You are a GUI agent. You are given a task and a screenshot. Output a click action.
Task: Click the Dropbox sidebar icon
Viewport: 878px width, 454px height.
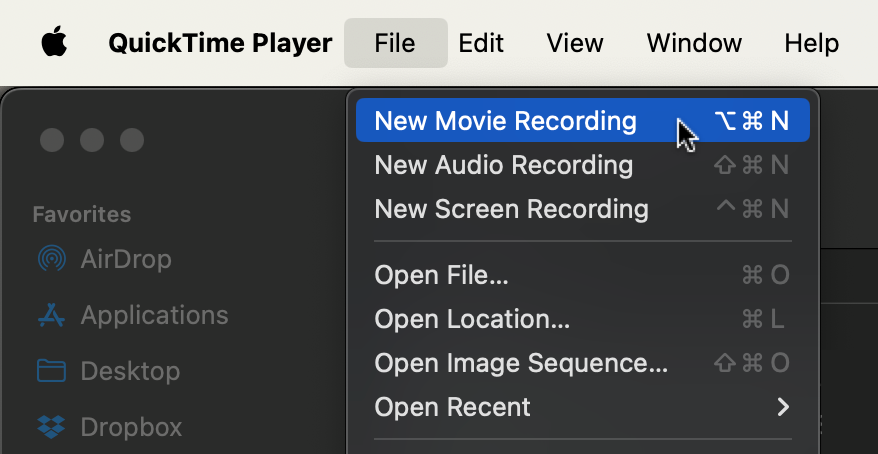[52, 427]
